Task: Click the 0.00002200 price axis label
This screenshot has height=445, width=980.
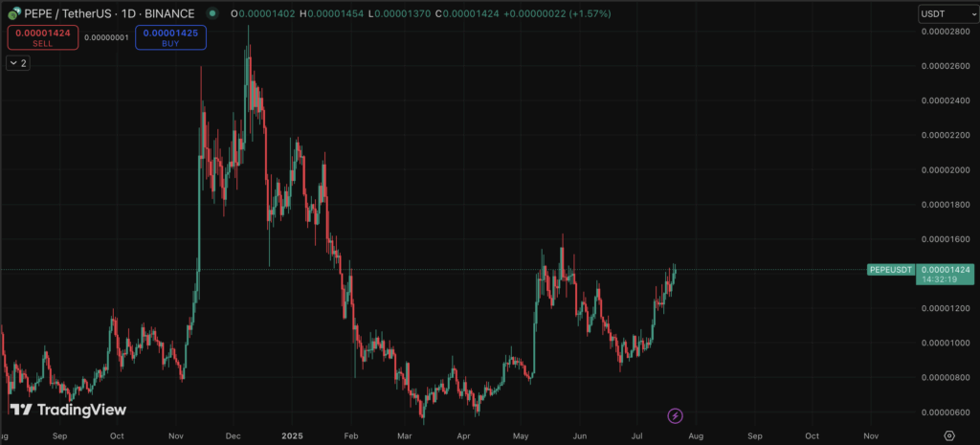Action: tap(946, 136)
